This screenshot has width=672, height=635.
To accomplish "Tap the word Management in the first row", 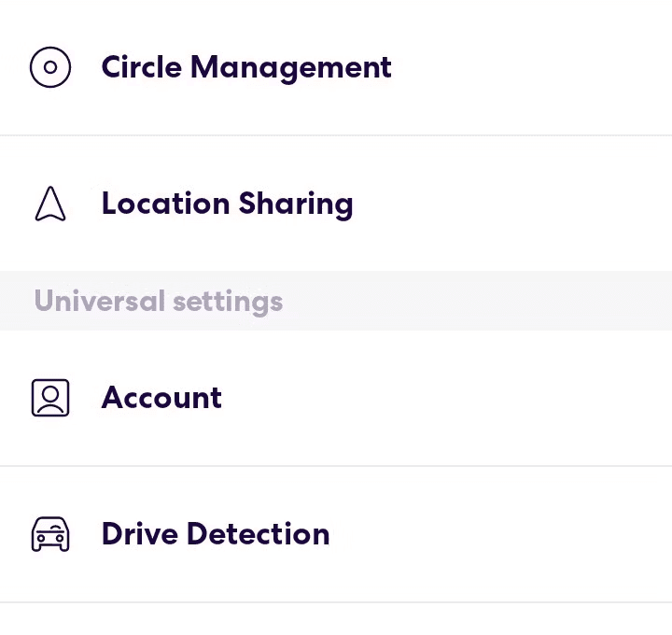I will [x=291, y=68].
